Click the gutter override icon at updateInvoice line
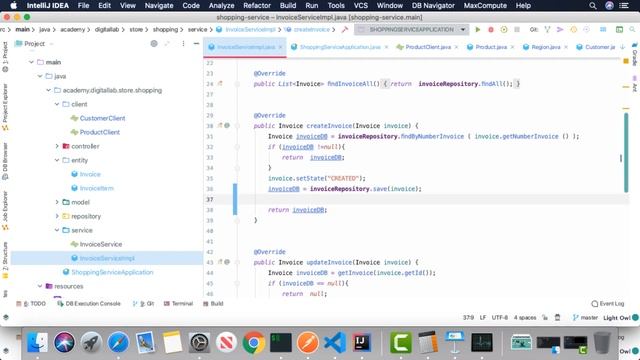Viewport: 640px width, 360px height. coord(220,262)
